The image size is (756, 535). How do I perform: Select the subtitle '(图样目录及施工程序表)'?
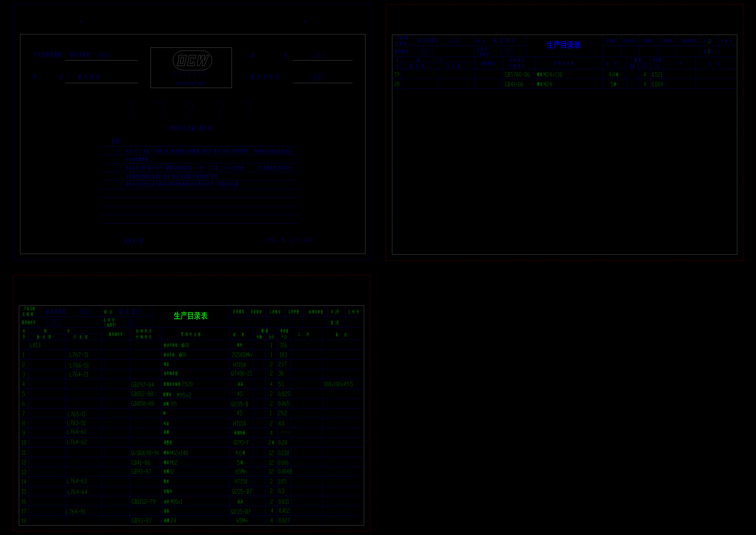click(190, 128)
